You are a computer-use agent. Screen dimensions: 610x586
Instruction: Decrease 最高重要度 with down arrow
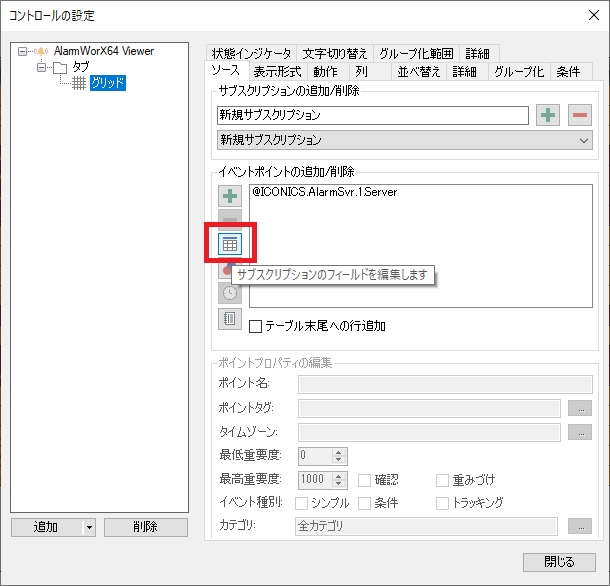coord(338,483)
